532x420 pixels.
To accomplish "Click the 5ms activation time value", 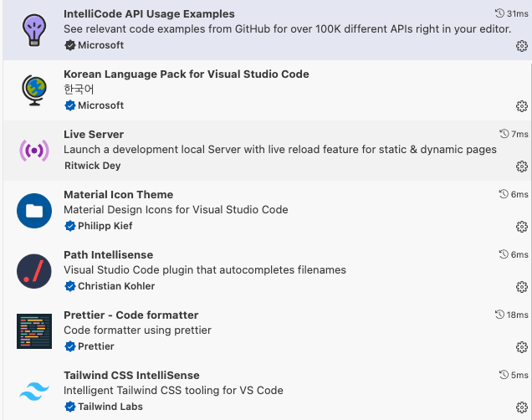I will (x=519, y=375).
